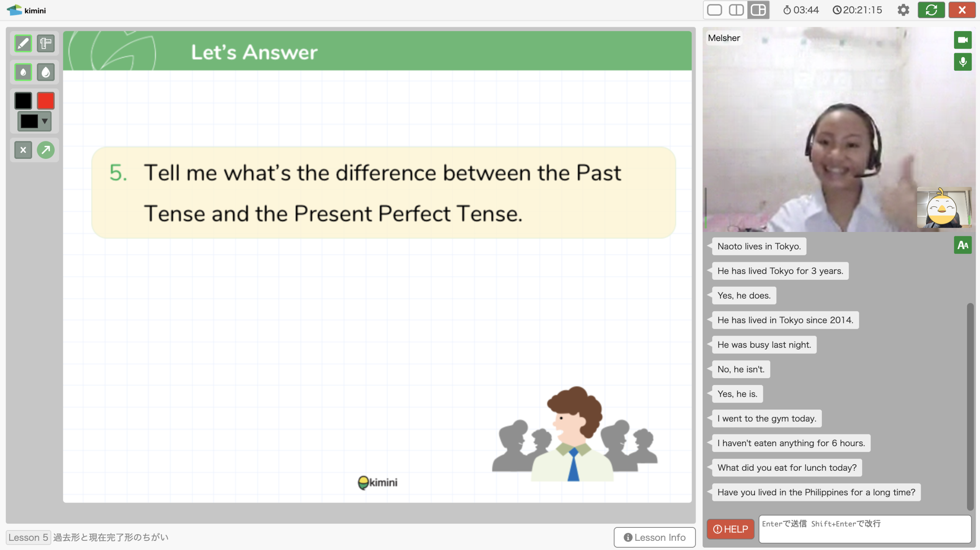Focus the chat message input field
This screenshot has width=980, height=550.
point(865,529)
